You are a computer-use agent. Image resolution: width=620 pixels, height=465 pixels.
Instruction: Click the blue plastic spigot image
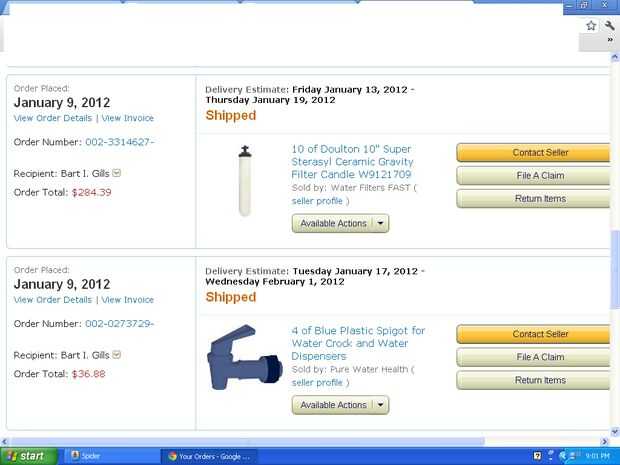(x=245, y=357)
